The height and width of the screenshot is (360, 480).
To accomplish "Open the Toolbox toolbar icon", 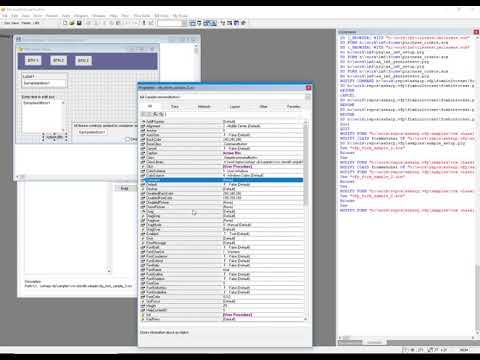I will tap(243, 23).
